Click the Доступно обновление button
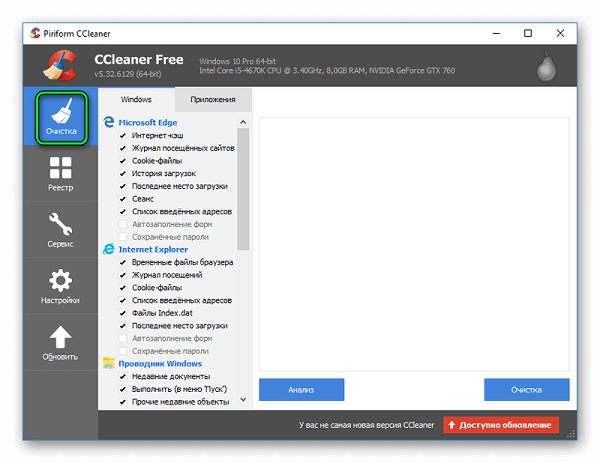Image resolution: width=600 pixels, height=463 pixels. tap(501, 425)
